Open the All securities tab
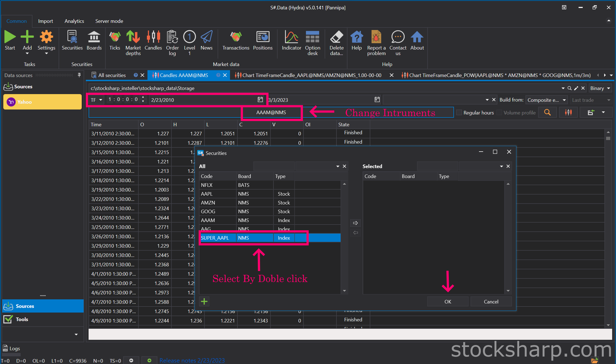This screenshot has width=616, height=364. point(112,75)
